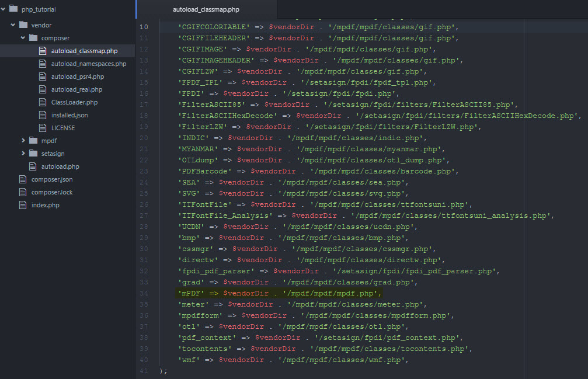This screenshot has height=379, width=588.
Task: Select the vendor folder label
Action: pyautogui.click(x=41, y=25)
